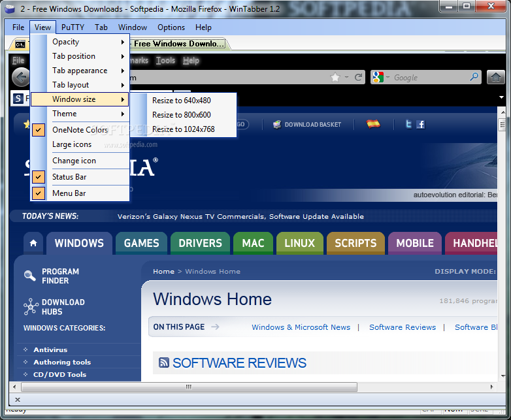Open the MAC category tab
This screenshot has height=420, width=511.
(x=254, y=243)
